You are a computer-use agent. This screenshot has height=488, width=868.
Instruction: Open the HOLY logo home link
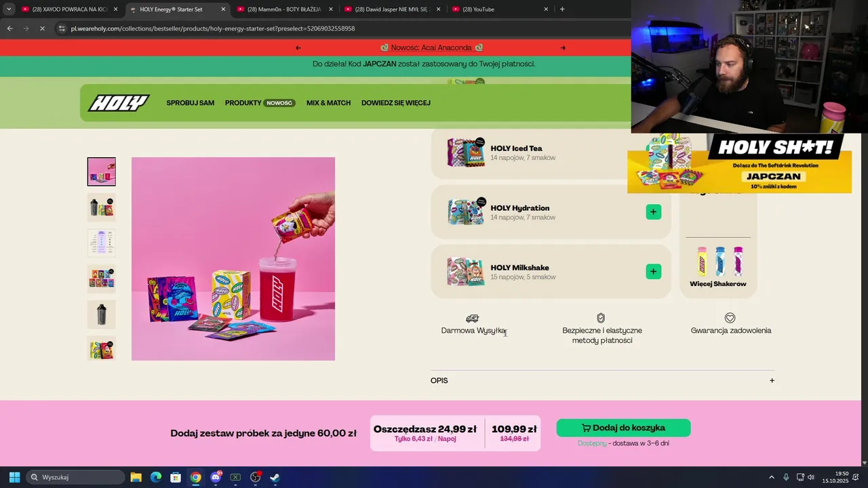point(119,103)
